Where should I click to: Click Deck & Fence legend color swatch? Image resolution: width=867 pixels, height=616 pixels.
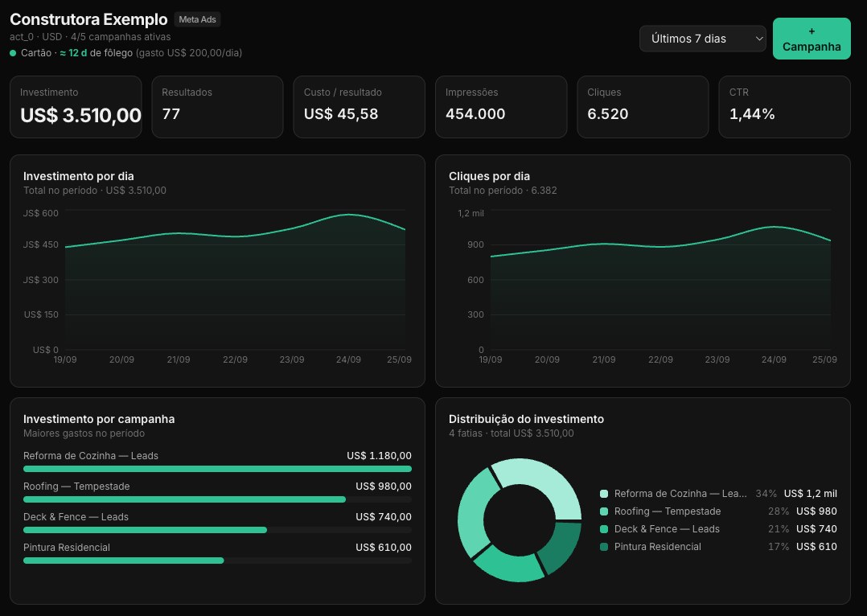click(604, 529)
